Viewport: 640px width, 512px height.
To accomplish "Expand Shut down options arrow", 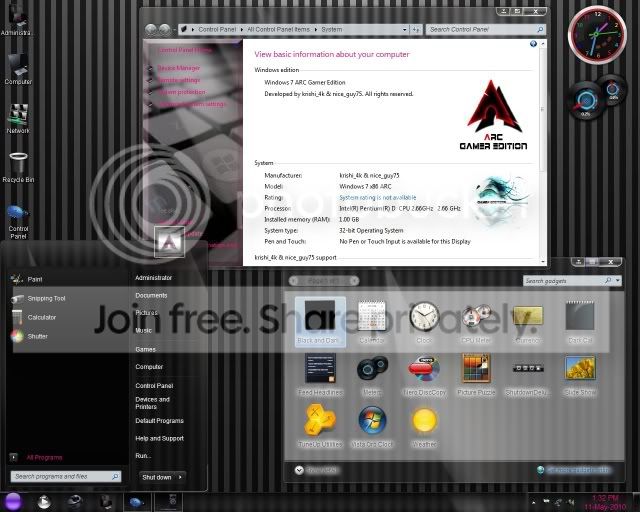I will [180, 477].
